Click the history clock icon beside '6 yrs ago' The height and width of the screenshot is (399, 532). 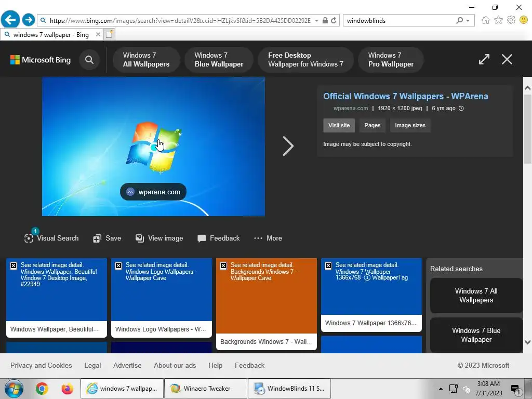pyautogui.click(x=461, y=108)
